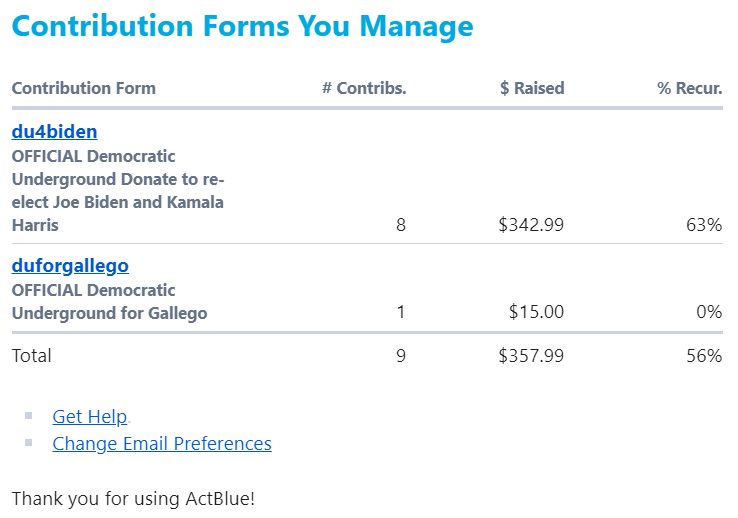Select the % Recur. column header
The width and height of the screenshot is (738, 518).
pos(689,88)
